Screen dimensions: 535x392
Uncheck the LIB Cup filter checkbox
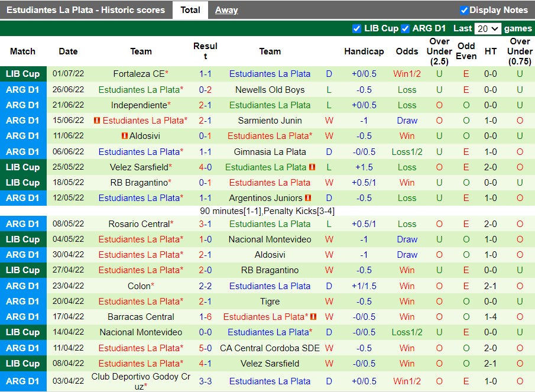pyautogui.click(x=356, y=28)
